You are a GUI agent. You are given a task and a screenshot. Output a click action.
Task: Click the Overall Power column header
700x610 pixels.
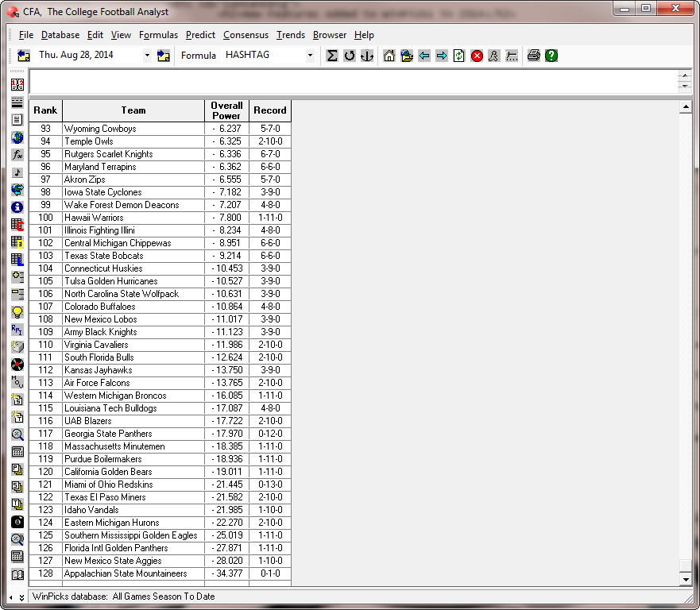click(226, 110)
